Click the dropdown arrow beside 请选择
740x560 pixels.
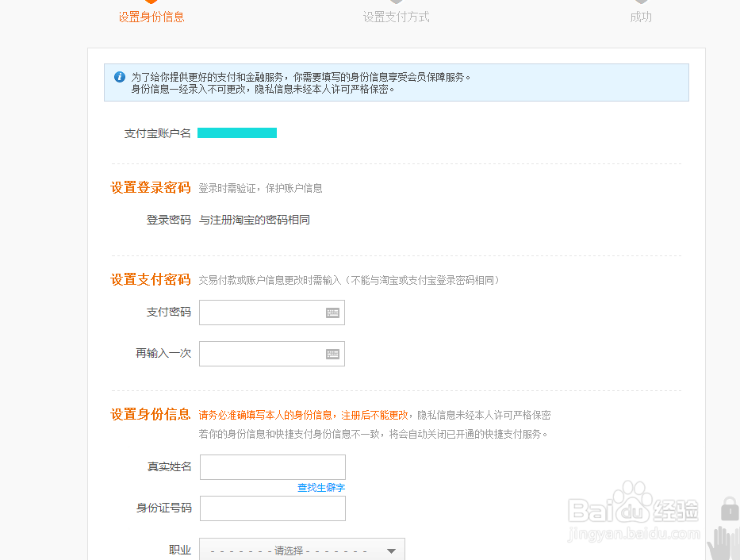tap(390, 549)
